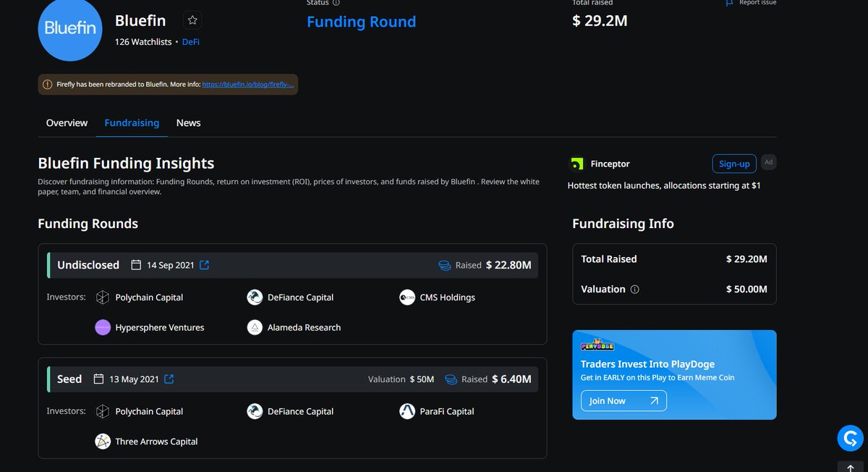Select the Fundraising tab
Screen dimensions: 868x472
132,123
